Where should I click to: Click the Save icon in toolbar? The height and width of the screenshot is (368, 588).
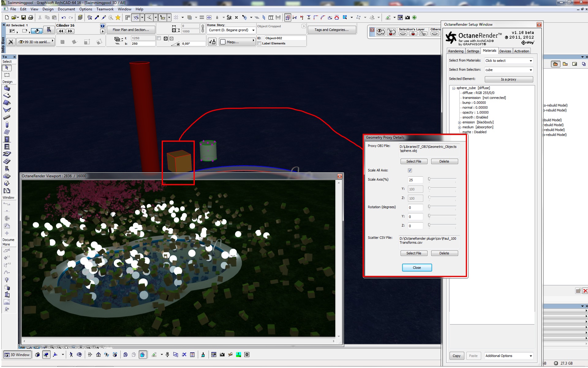coord(23,17)
